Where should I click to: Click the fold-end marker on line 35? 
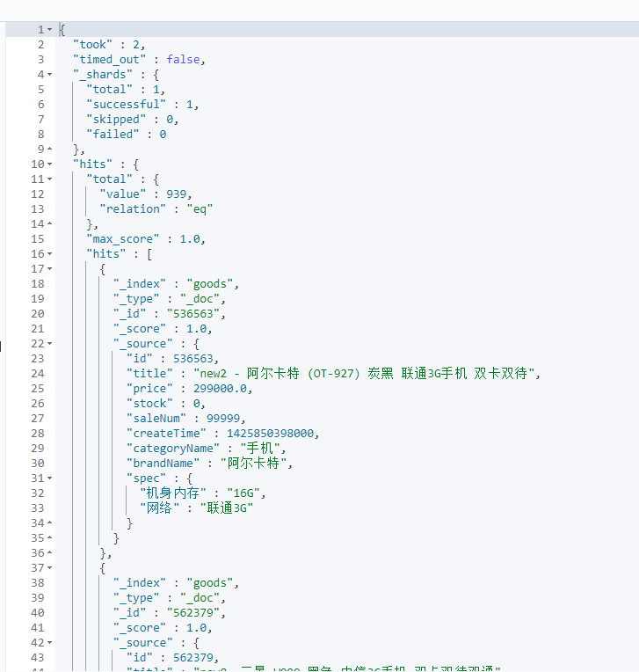tap(50, 537)
